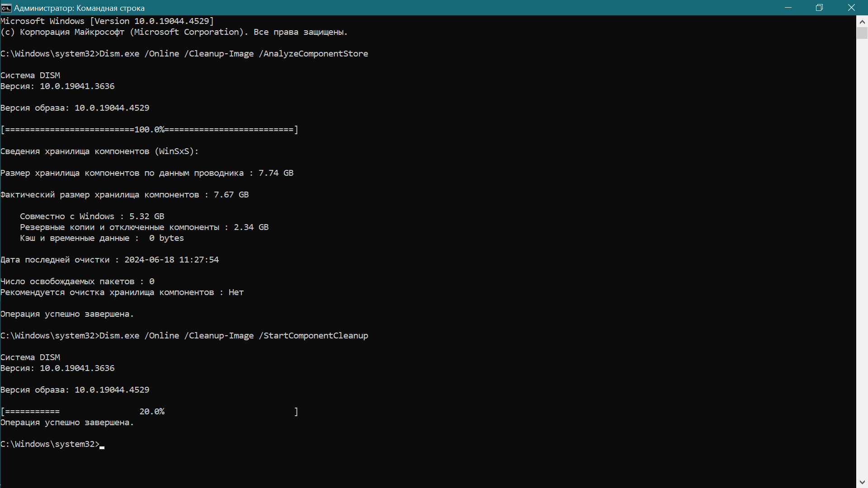The height and width of the screenshot is (488, 868).
Task: Click the 100.0% progress bar text
Action: (149, 130)
